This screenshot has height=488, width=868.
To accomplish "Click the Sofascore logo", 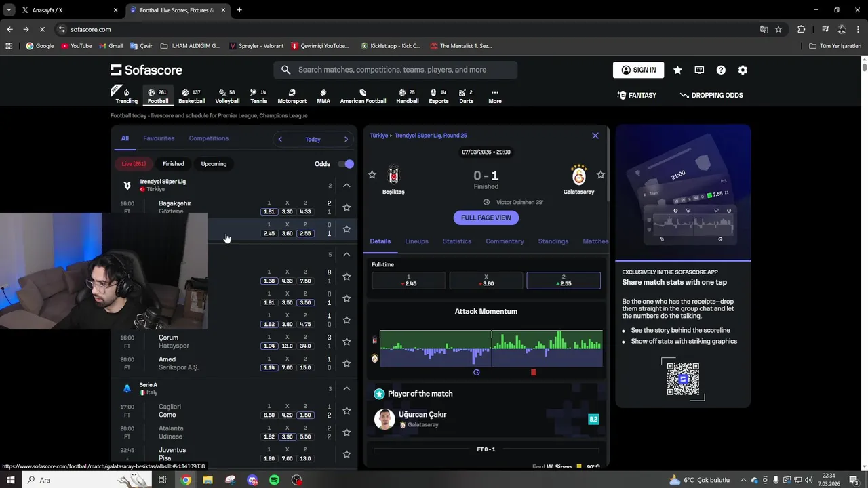I will (146, 70).
